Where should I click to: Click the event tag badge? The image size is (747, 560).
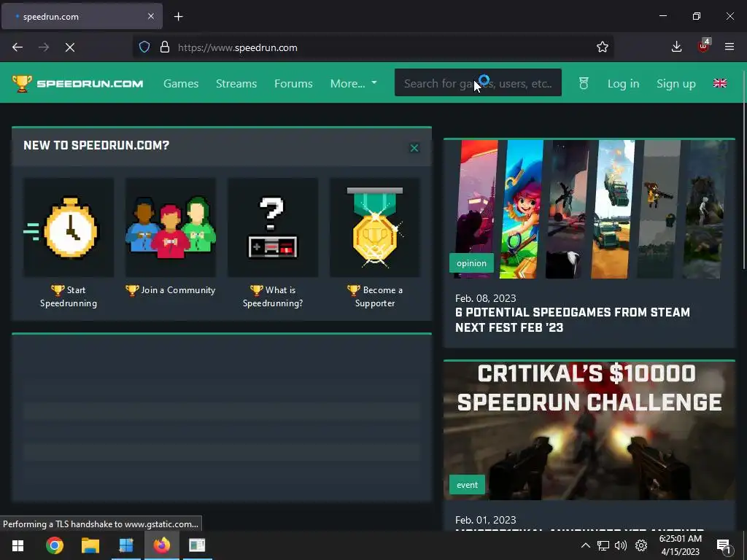point(467,485)
